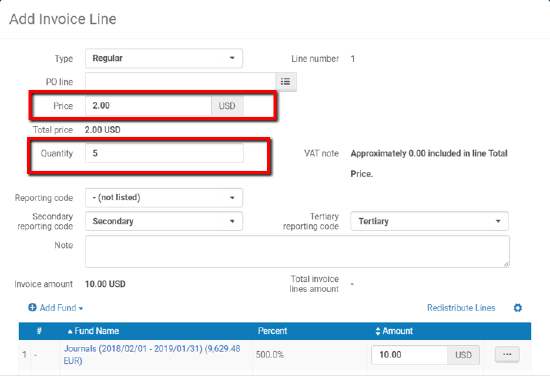Click into the PO line text field
This screenshot has height=376, width=550.
click(x=180, y=82)
